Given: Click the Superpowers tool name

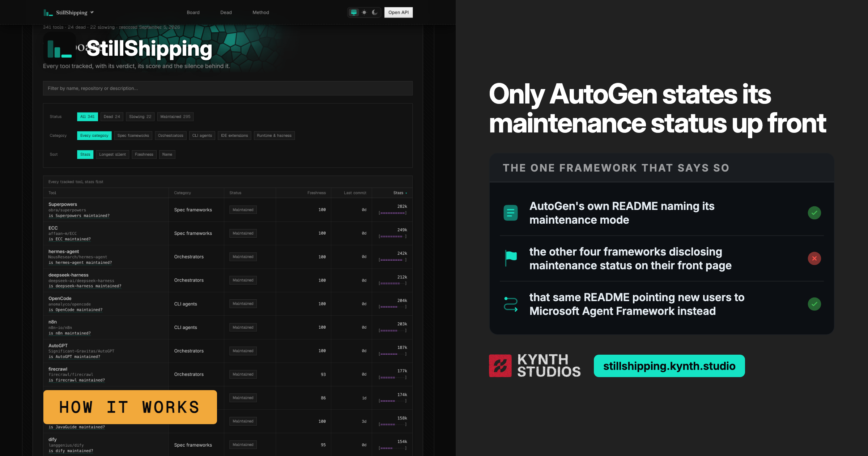Looking at the screenshot, I should tap(63, 204).
